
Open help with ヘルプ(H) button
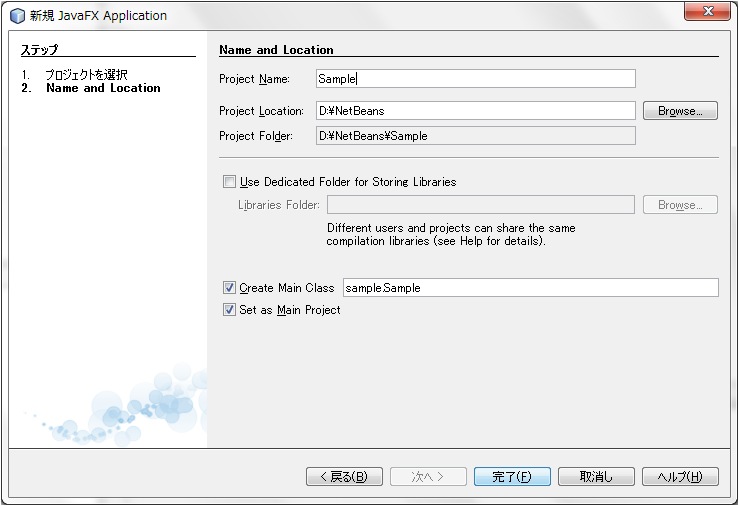pyautogui.click(x=680, y=476)
